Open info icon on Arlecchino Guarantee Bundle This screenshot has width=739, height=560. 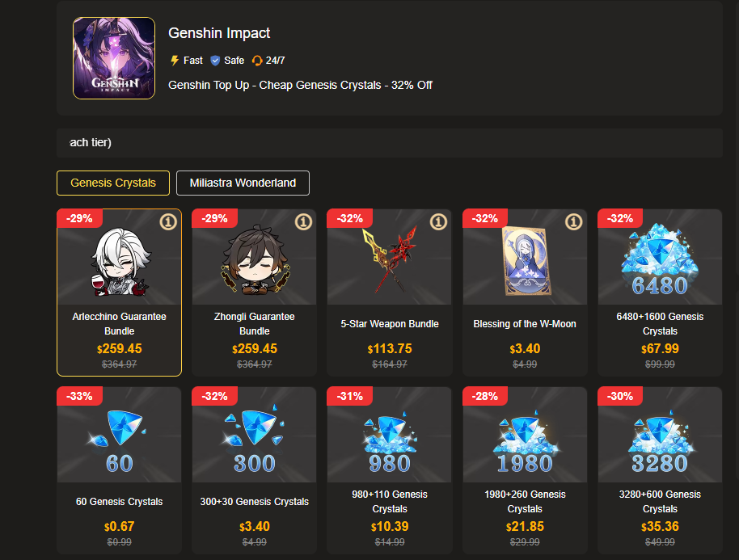tap(168, 222)
